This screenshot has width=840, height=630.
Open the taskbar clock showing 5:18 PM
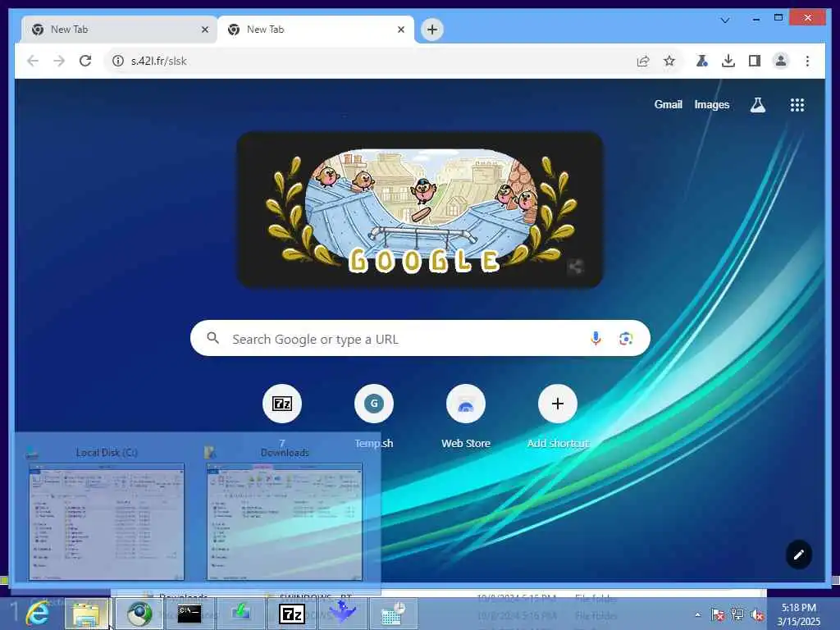point(798,614)
